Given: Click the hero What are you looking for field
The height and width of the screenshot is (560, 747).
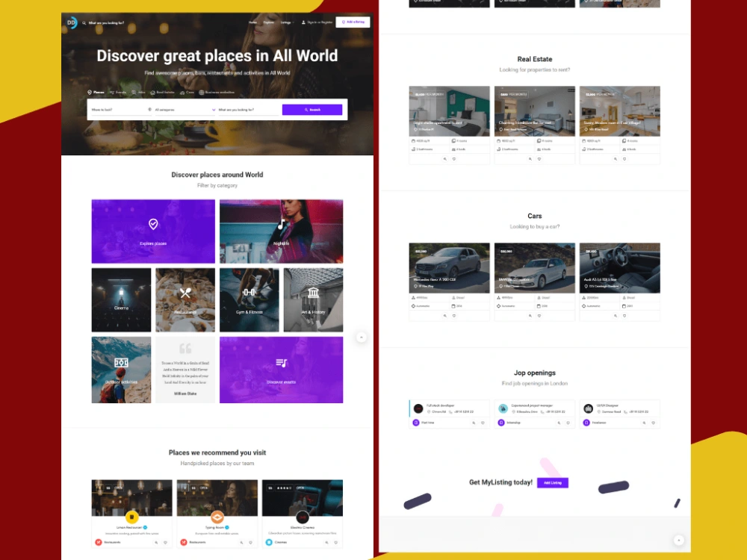Looking at the screenshot, I should (x=248, y=110).
